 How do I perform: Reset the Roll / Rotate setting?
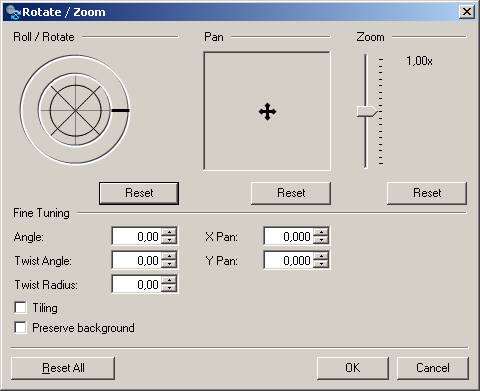tap(139, 193)
